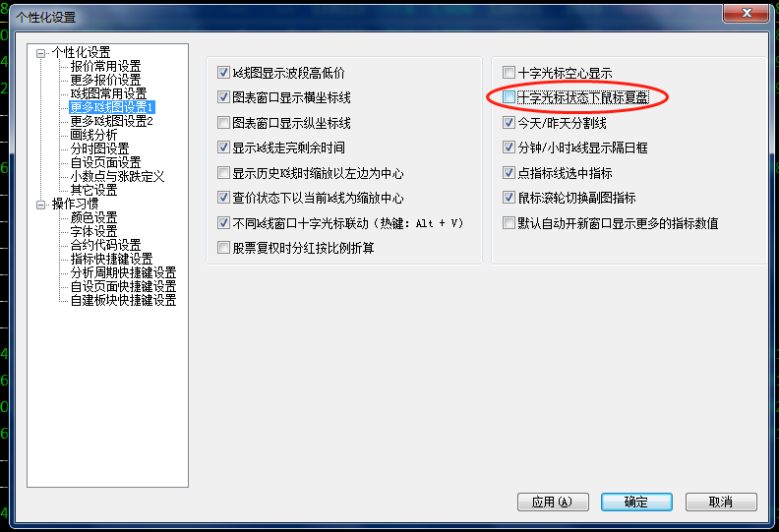Toggle 显示K线走完剩余时间 checkbox
The width and height of the screenshot is (779, 532).
click(x=223, y=148)
